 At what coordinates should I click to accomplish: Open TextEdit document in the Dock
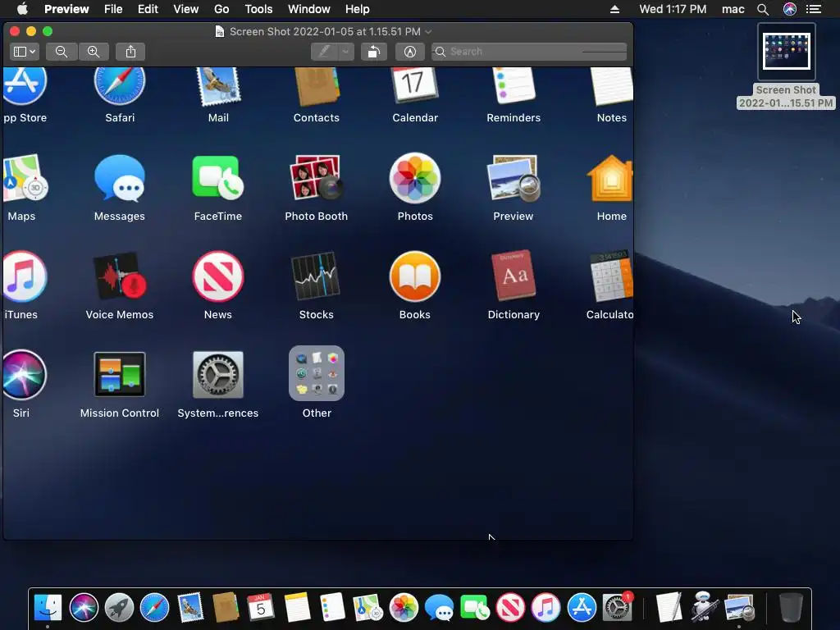tap(668, 608)
